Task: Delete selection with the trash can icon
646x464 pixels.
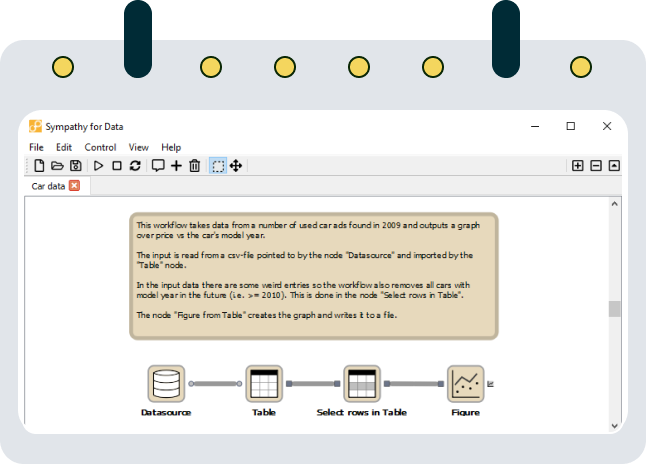Action: 194,166
